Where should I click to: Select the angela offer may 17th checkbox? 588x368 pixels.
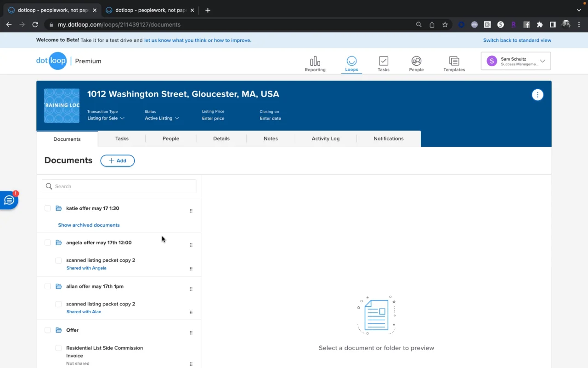tap(48, 243)
